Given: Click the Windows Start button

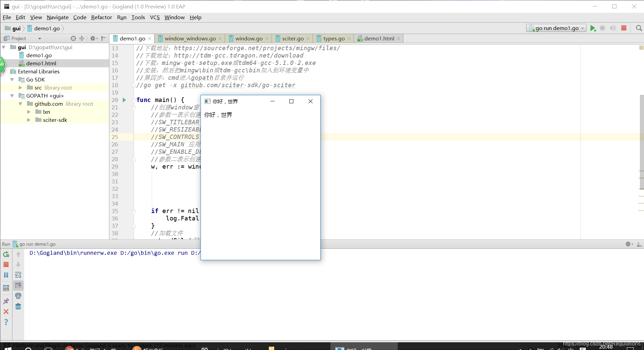Looking at the screenshot, I should pos(7,349).
